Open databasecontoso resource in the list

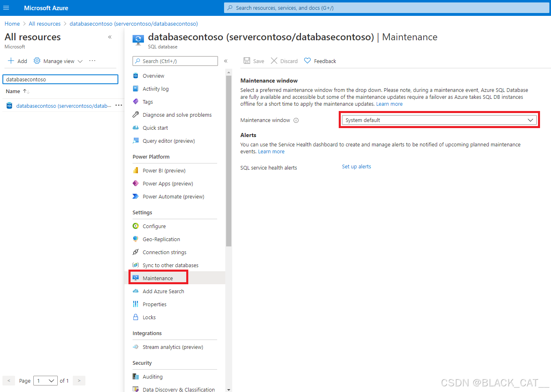click(x=63, y=106)
